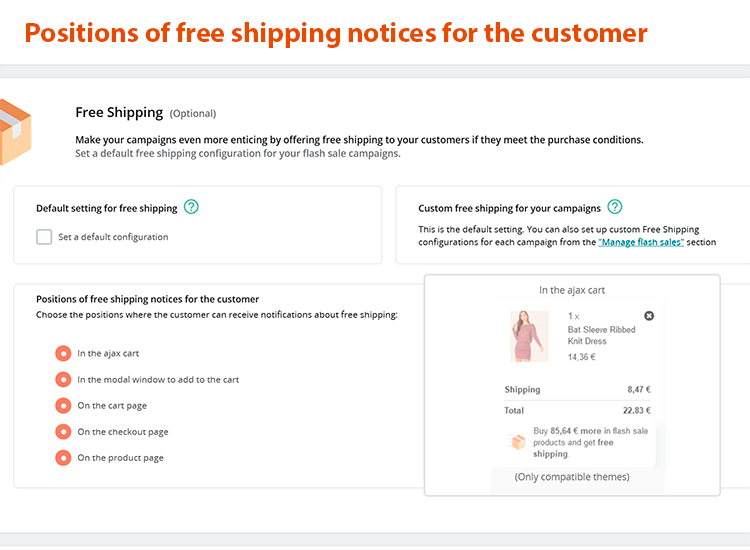The height and width of the screenshot is (550, 750).
Task: Toggle the In the ajax cart radio option
Action: [x=63, y=353]
